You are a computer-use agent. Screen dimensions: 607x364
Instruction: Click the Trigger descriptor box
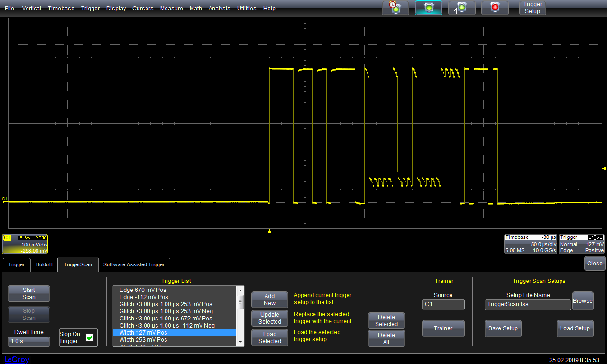click(582, 244)
